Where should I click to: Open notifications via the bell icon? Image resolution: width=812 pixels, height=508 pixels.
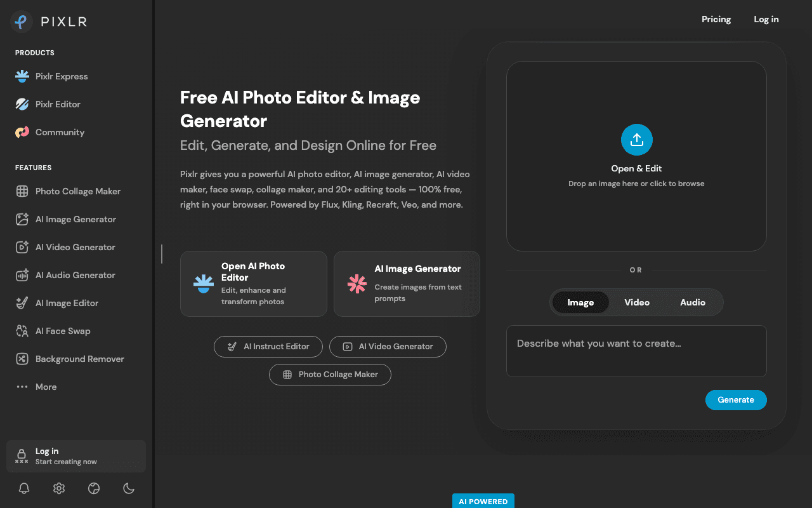[x=24, y=488]
